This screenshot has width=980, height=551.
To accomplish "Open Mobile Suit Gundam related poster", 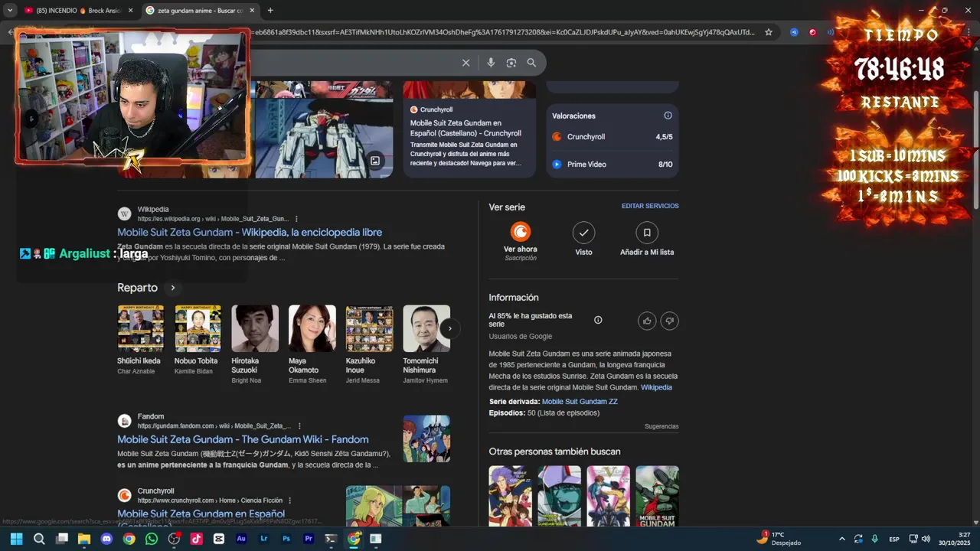I will tap(657, 496).
